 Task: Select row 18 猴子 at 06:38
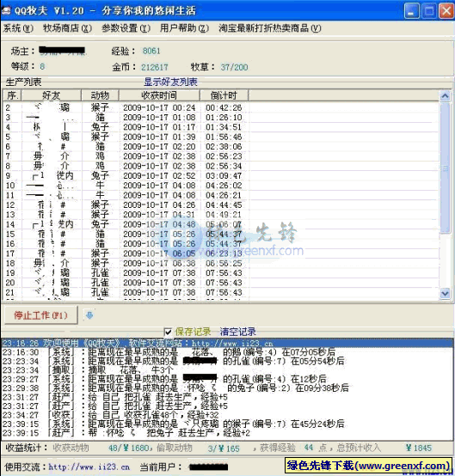tap(221, 263)
